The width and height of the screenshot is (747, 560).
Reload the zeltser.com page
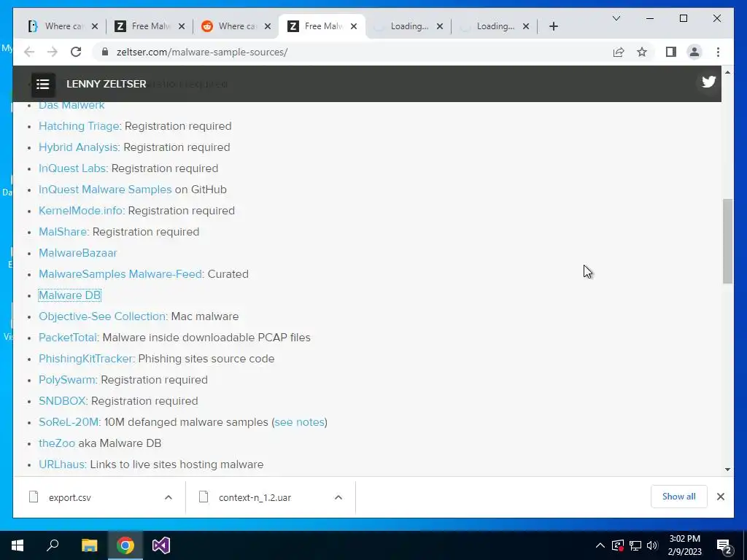[76, 52]
